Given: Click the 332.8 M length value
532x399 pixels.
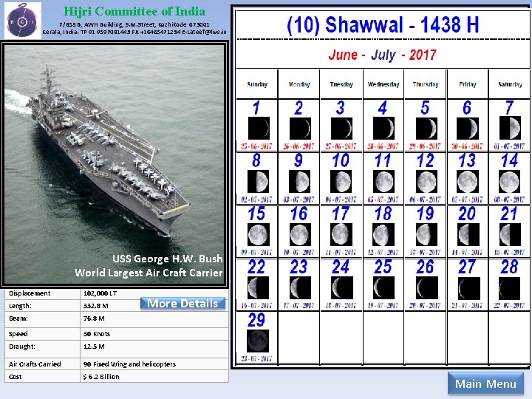Looking at the screenshot, I should coord(95,306).
